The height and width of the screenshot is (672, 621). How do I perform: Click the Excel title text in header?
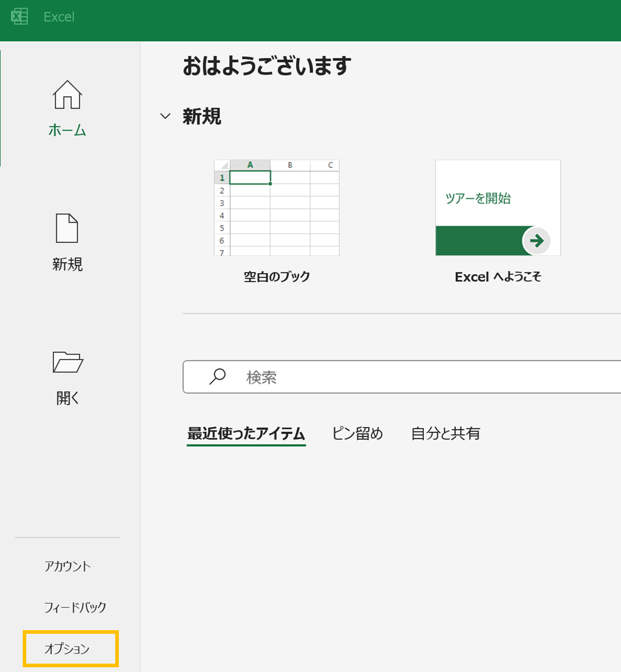tap(59, 17)
